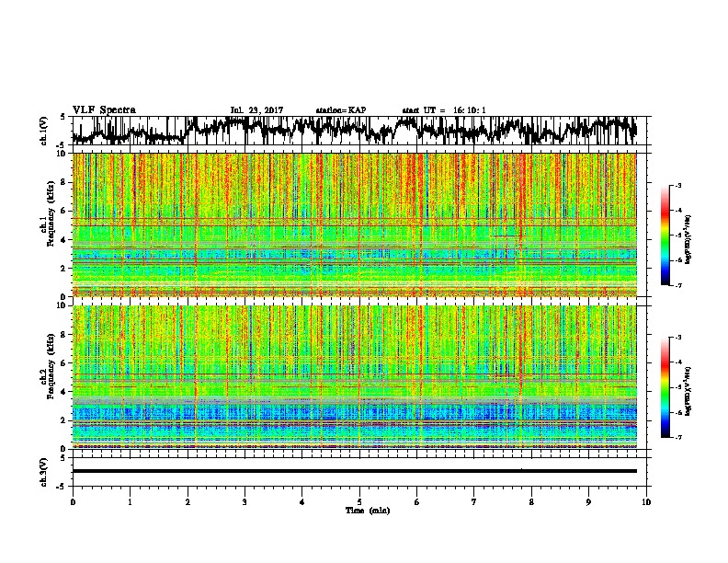Click the ch.1 spectrogram color bar
This screenshot has width=728, height=563.
coord(665,236)
